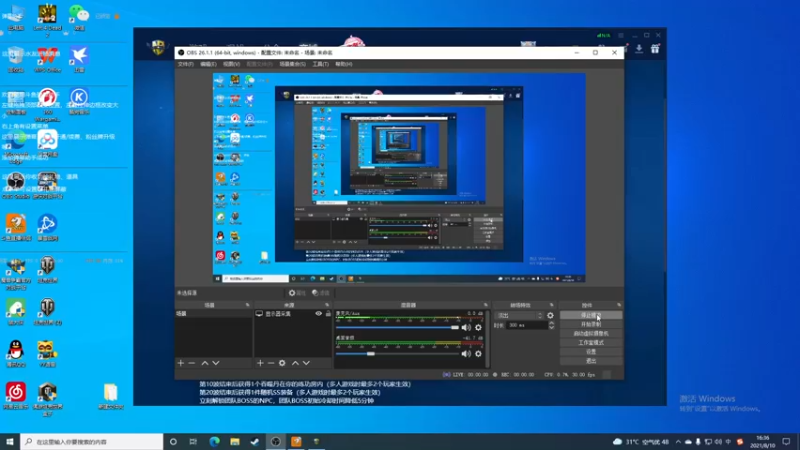Toggle display capture source visibility eye
The width and height of the screenshot is (800, 450).
318,313
